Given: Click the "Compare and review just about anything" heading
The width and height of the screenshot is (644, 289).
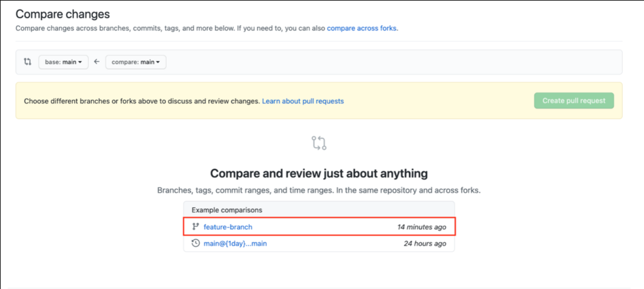Looking at the screenshot, I should tap(319, 173).
